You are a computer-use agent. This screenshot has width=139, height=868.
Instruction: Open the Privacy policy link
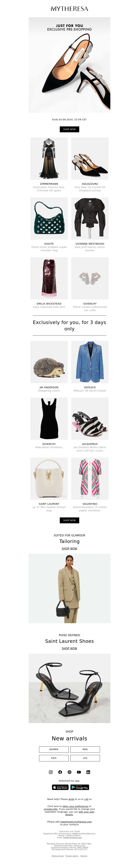click(72, 856)
